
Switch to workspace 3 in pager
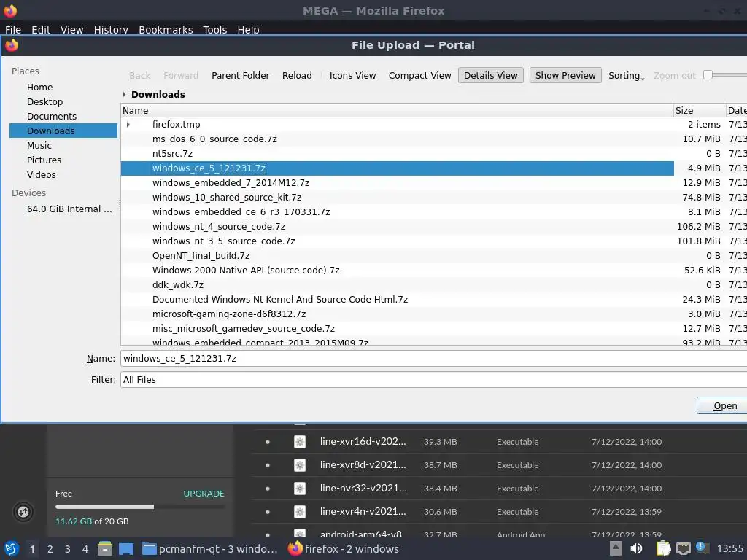pyautogui.click(x=68, y=549)
